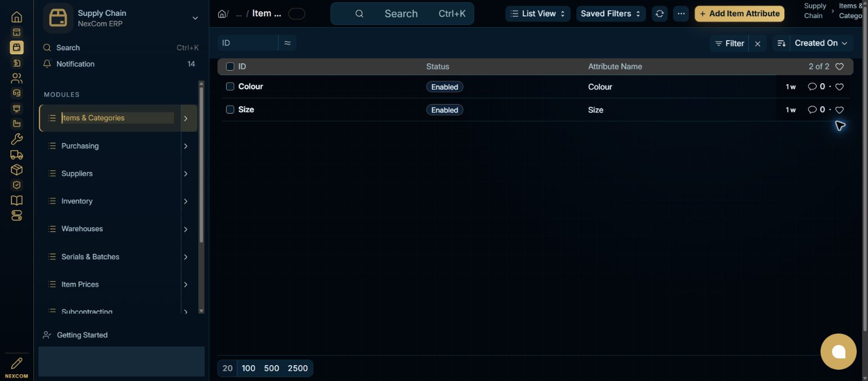
Task: Click the Add Item Attribute button
Action: coord(739,14)
